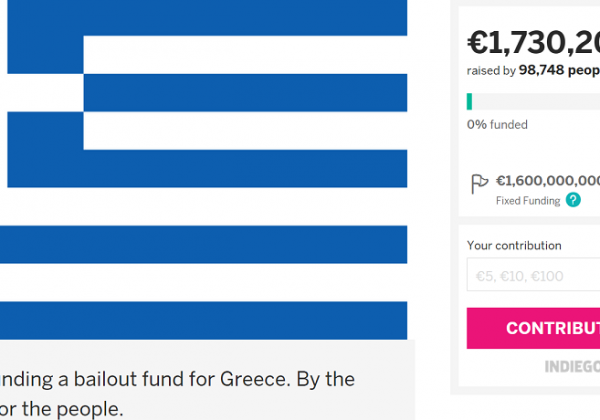This screenshot has height=420, width=600.
Task: Click the pink CONTRIBUTE button
Action: [x=533, y=328]
